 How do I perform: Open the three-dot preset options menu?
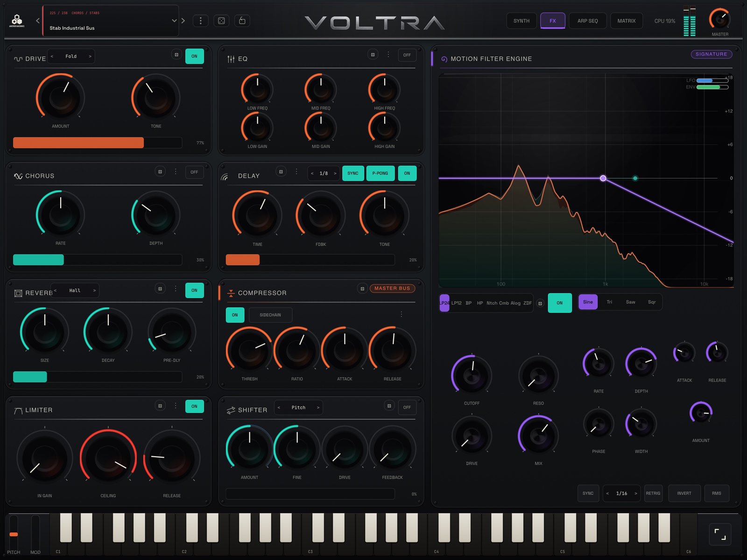pos(201,21)
